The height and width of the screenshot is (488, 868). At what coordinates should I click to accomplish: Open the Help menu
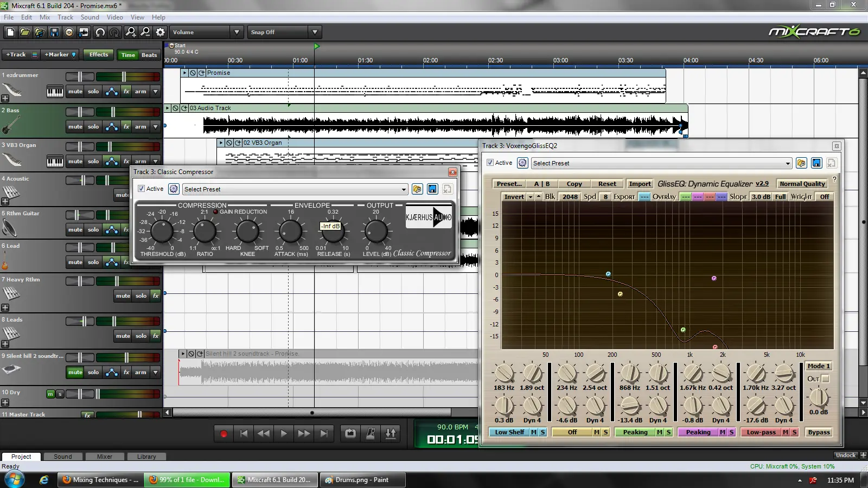pos(158,17)
